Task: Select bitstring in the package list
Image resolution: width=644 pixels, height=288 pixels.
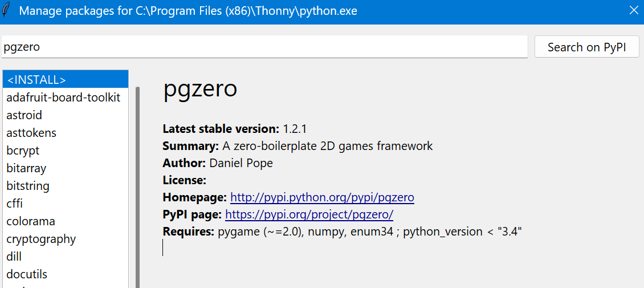Action: (x=66, y=186)
